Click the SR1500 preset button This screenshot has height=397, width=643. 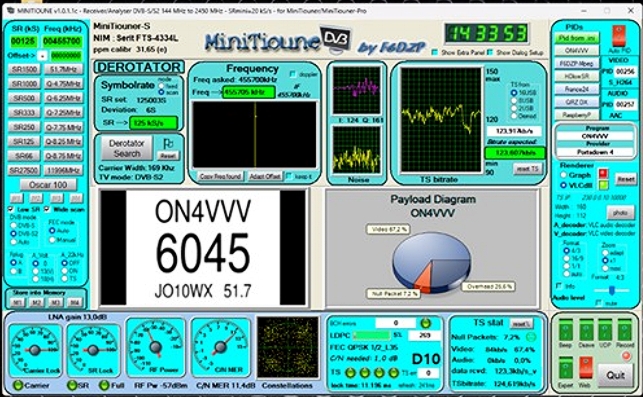point(24,69)
